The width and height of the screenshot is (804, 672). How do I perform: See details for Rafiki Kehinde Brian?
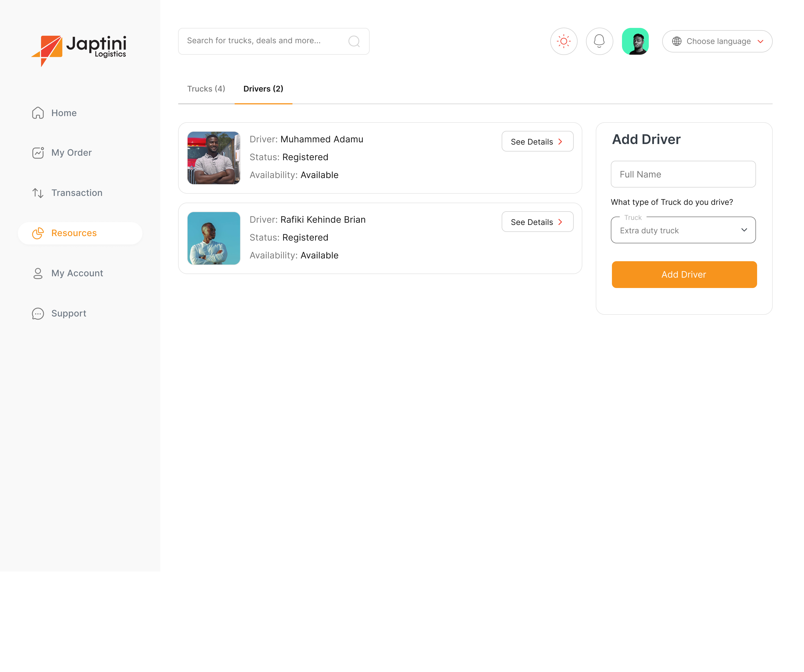537,222
